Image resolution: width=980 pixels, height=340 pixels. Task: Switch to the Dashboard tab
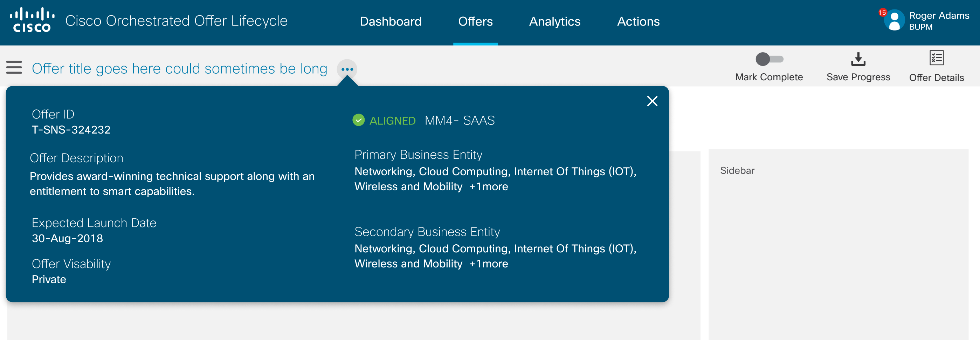pos(391,21)
